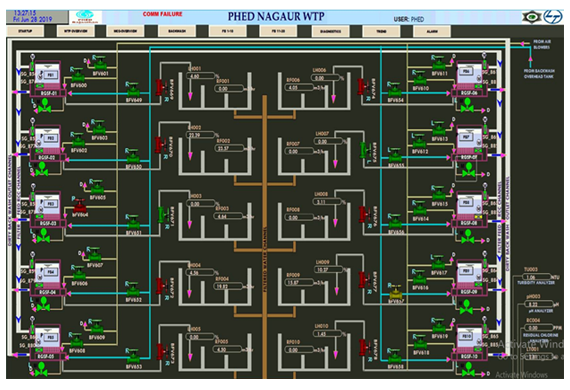Go to the WTP OVERVIEW screen
The height and width of the screenshot is (390, 570).
point(76,31)
